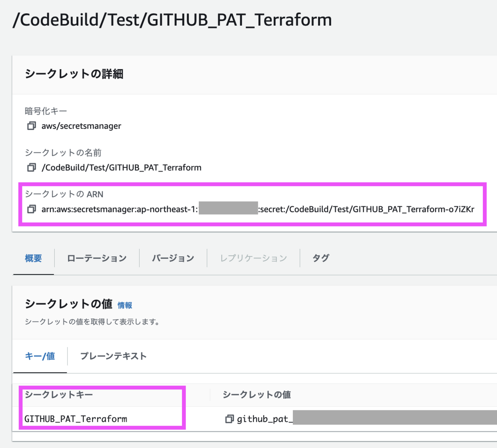This screenshot has width=497, height=448.
Task: Select the キー/値 tab
Action: click(40, 356)
